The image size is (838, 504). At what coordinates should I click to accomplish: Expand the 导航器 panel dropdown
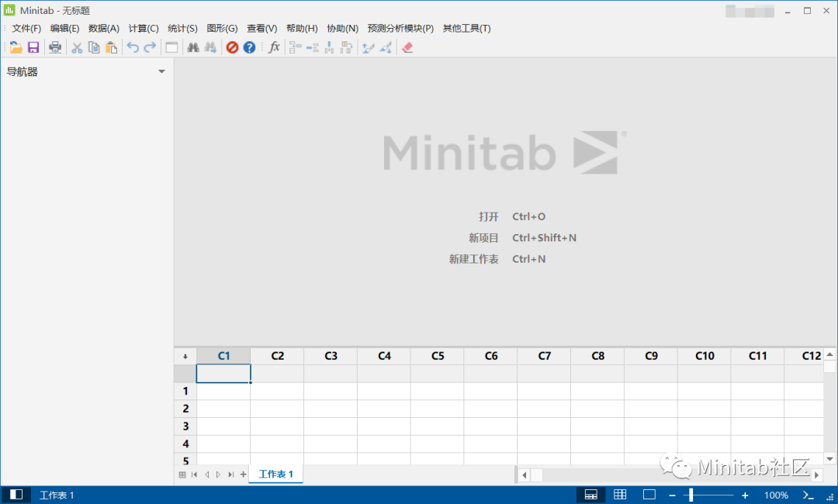pos(161,71)
